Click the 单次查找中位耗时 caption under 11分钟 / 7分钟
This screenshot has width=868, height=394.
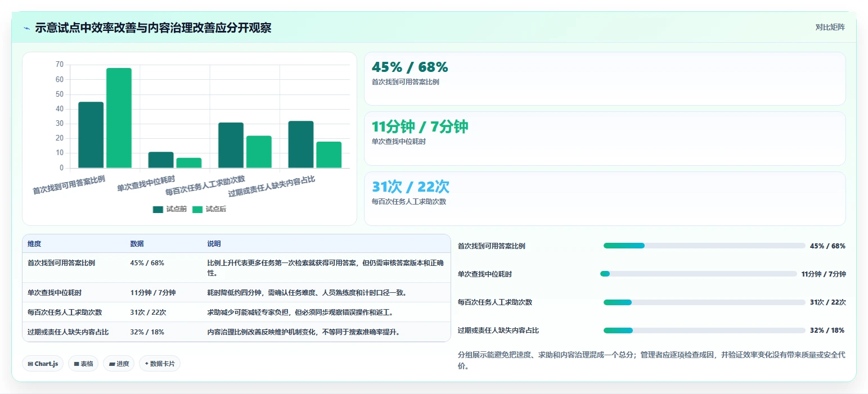click(399, 142)
